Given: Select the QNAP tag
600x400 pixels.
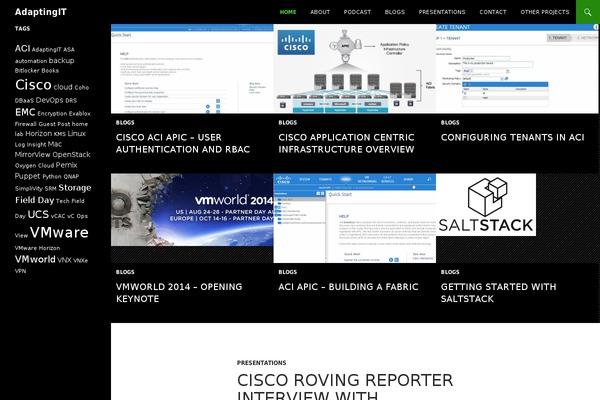Looking at the screenshot, I should pos(71,176).
